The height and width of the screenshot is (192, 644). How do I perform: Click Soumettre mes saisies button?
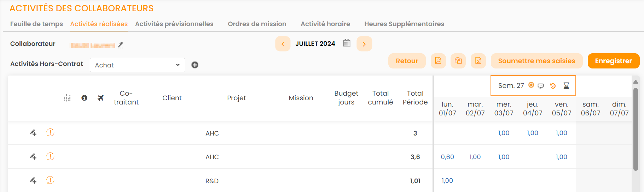536,61
